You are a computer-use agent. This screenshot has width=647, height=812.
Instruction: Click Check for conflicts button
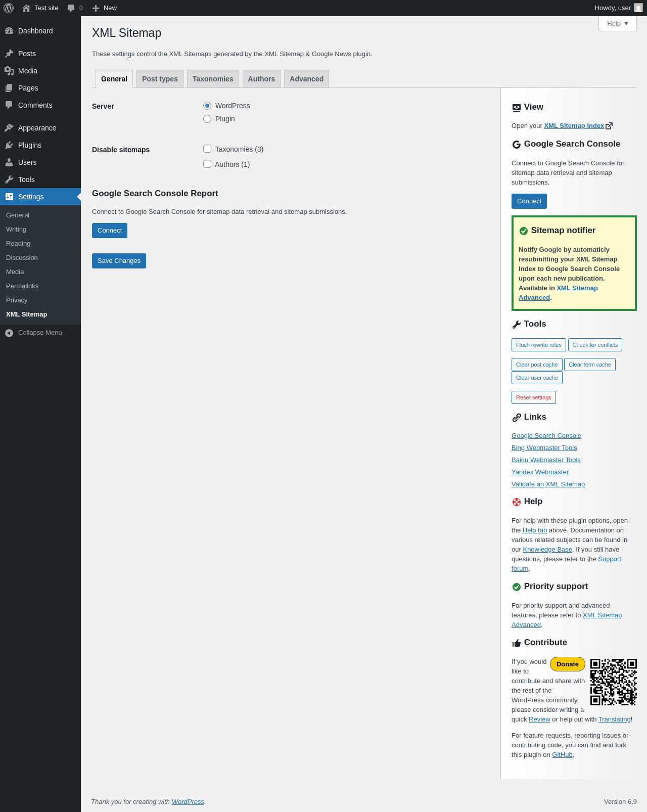[595, 345]
